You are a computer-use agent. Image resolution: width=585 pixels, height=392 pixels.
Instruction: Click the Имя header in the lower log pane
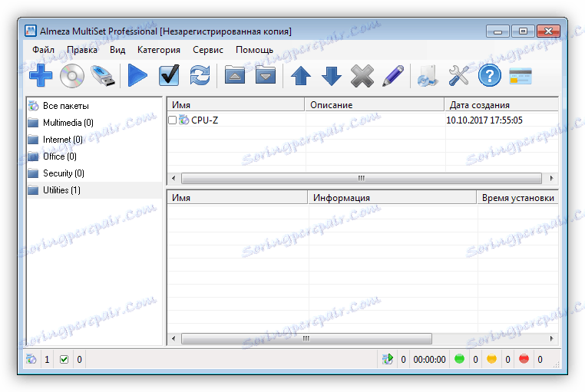coord(237,197)
